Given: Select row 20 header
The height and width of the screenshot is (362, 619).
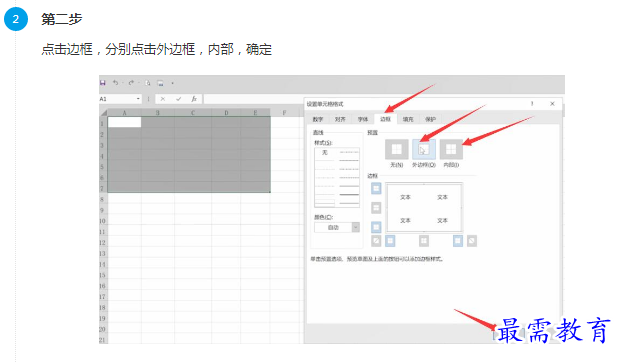Looking at the screenshot, I should coord(103,329).
